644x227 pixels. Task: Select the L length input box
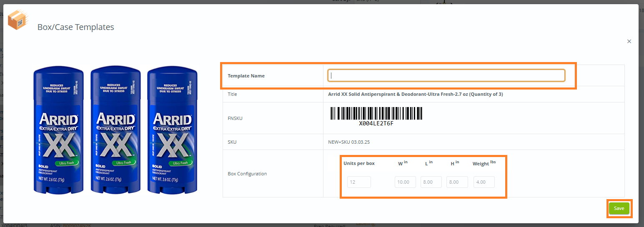431,182
